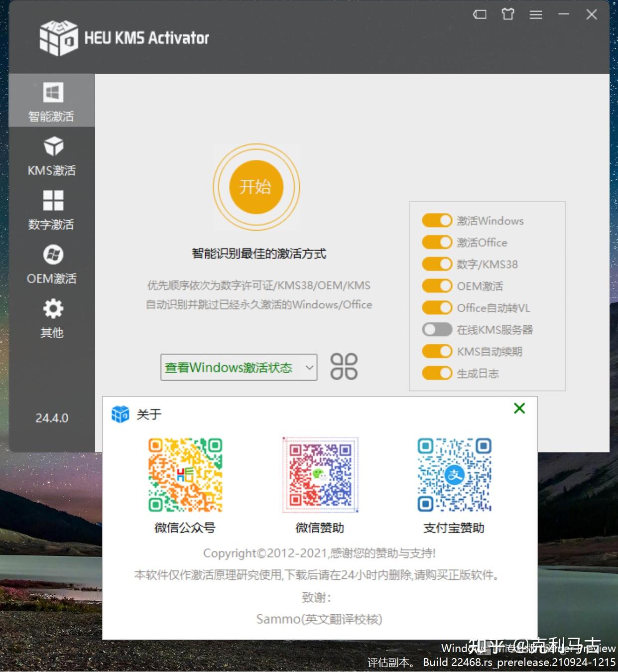This screenshot has height=672, width=618.
Task: Click the 微信公众号 QR code
Action: [185, 475]
